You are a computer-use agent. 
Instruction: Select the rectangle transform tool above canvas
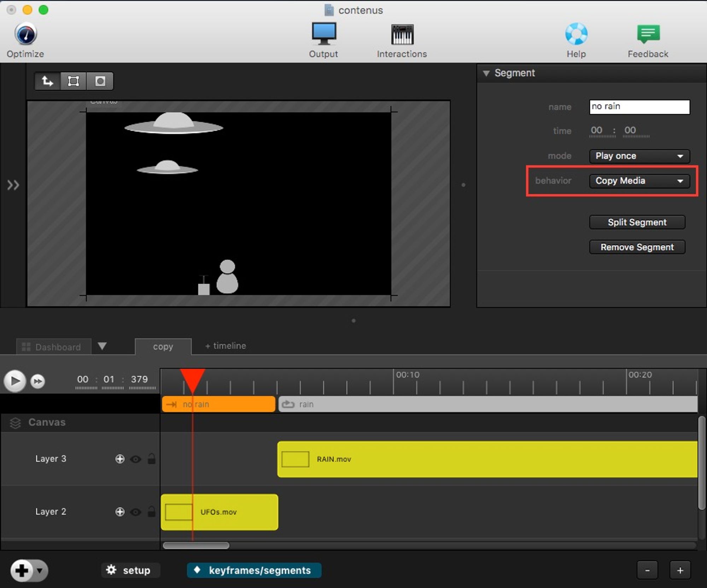(x=74, y=81)
